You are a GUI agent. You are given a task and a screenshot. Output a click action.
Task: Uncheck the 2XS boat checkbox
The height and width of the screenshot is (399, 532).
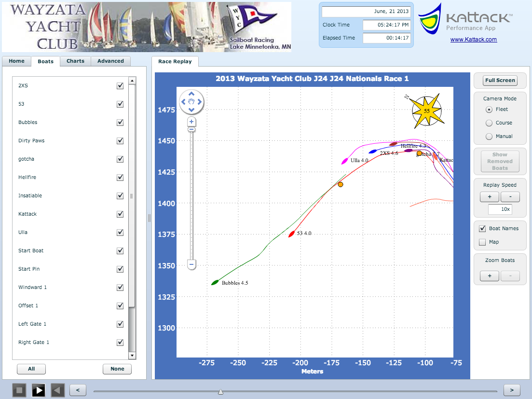point(120,86)
